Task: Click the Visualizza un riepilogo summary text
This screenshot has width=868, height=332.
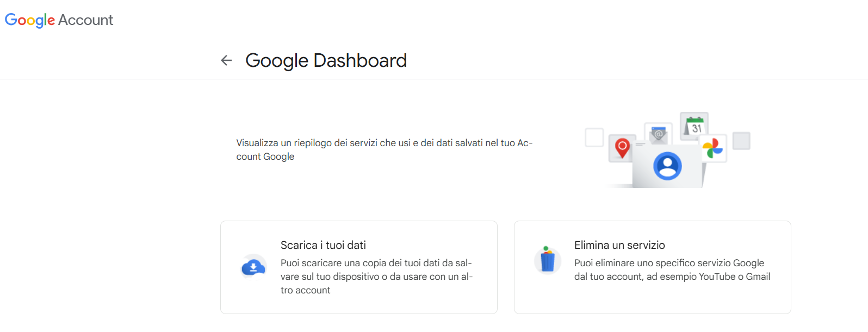Action: pyautogui.click(x=384, y=149)
